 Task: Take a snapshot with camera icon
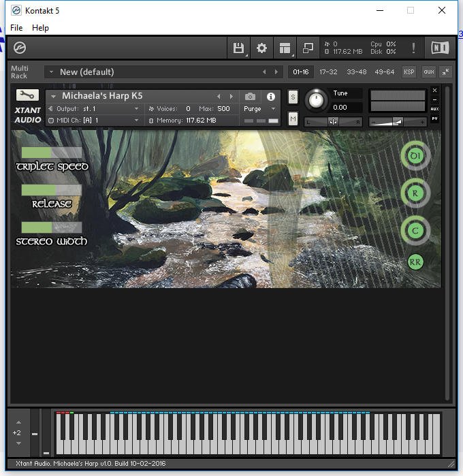pyautogui.click(x=250, y=97)
